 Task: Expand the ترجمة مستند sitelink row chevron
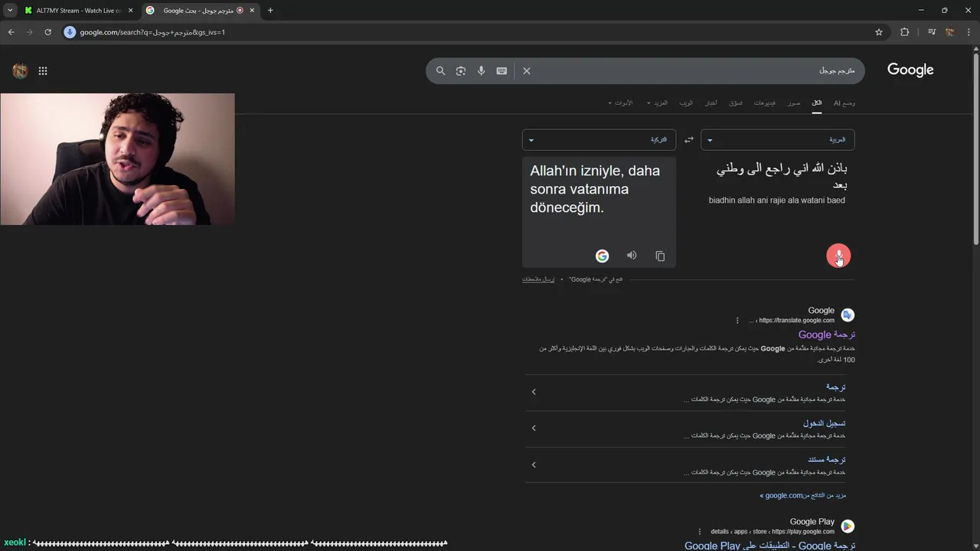tap(534, 465)
